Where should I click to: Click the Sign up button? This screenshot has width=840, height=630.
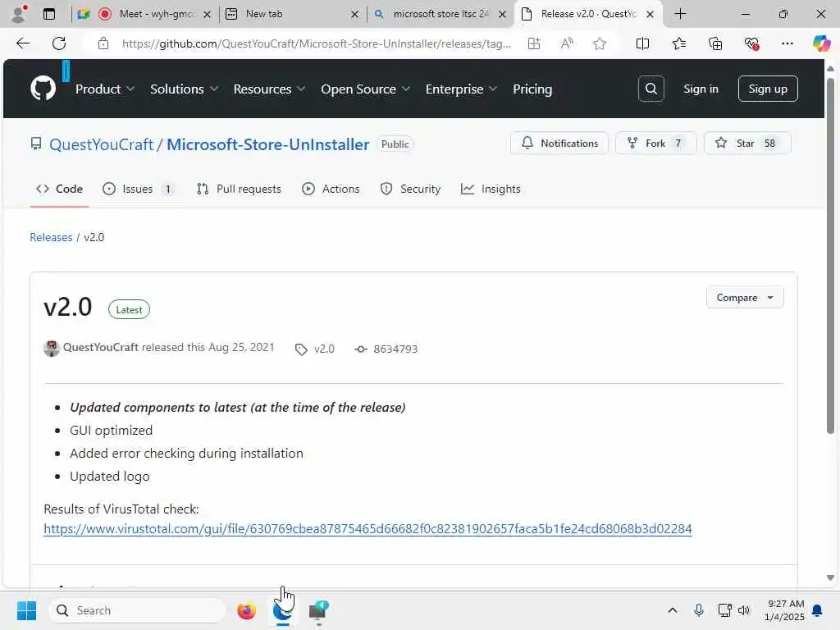768,89
